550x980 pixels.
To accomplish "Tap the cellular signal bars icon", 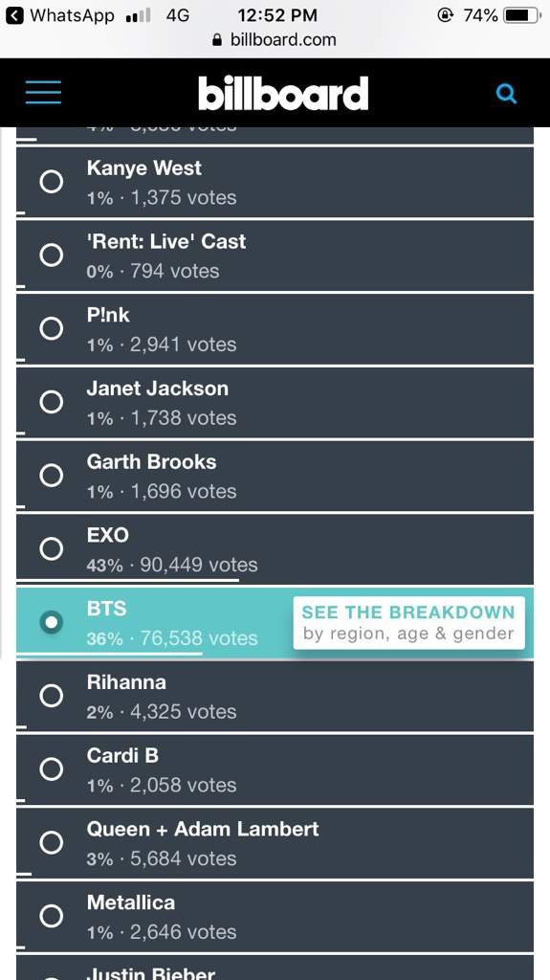I will (x=138, y=15).
